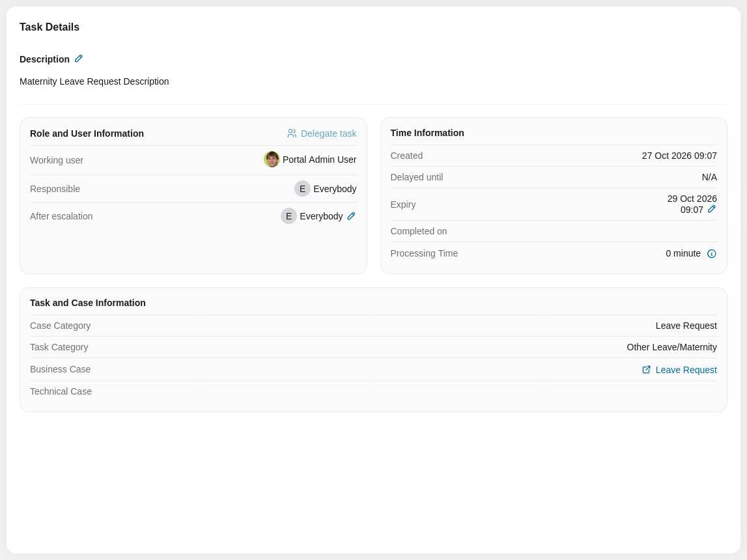The image size is (747, 560).
Task: Click the Delegate task people icon
Action: pos(292,133)
